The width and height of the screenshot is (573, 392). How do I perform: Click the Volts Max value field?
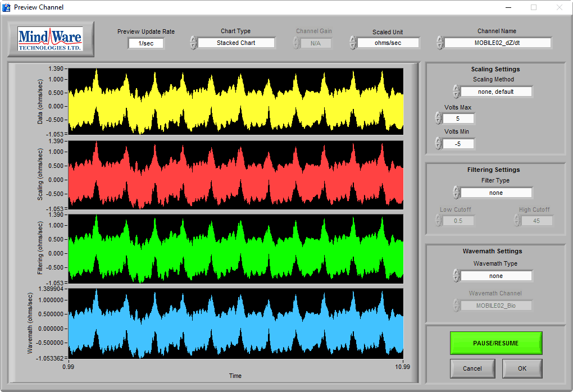point(458,118)
